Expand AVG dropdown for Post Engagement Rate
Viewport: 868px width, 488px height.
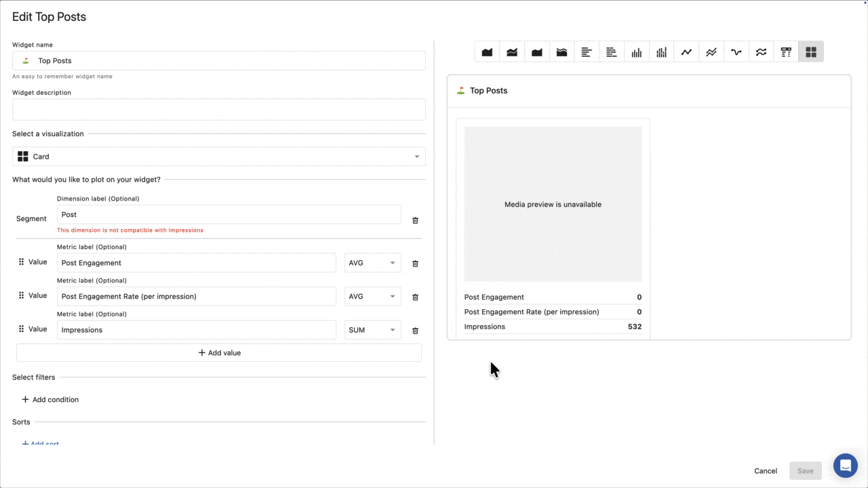tap(372, 296)
